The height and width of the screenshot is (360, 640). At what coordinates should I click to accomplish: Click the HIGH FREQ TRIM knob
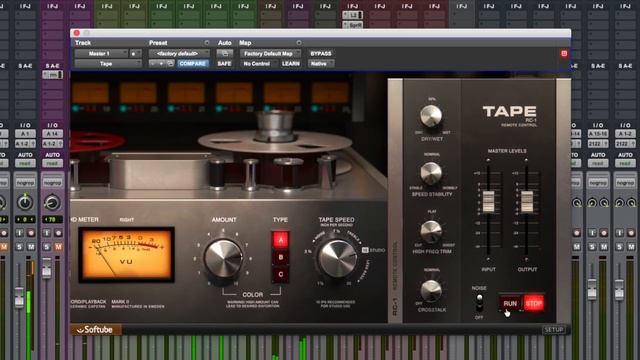[x=431, y=231]
